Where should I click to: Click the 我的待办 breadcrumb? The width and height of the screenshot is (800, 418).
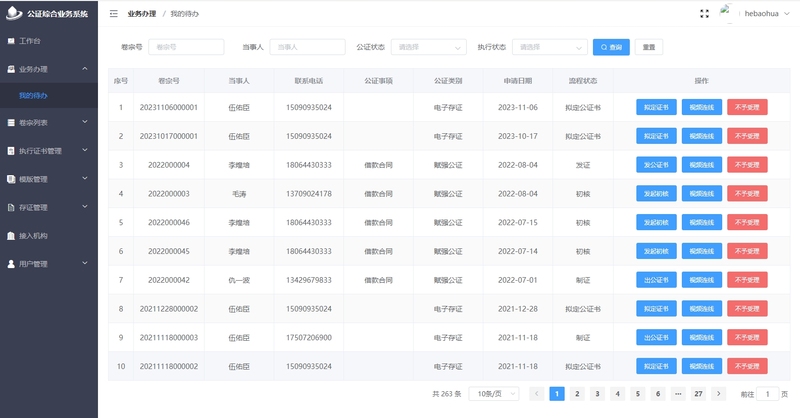coord(184,14)
